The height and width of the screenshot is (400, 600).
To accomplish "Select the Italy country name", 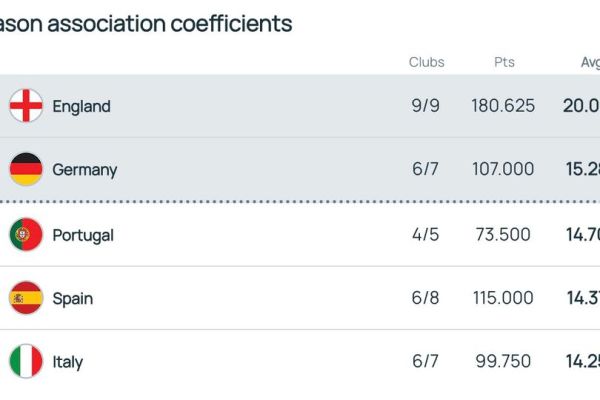I will pyautogui.click(x=67, y=362).
